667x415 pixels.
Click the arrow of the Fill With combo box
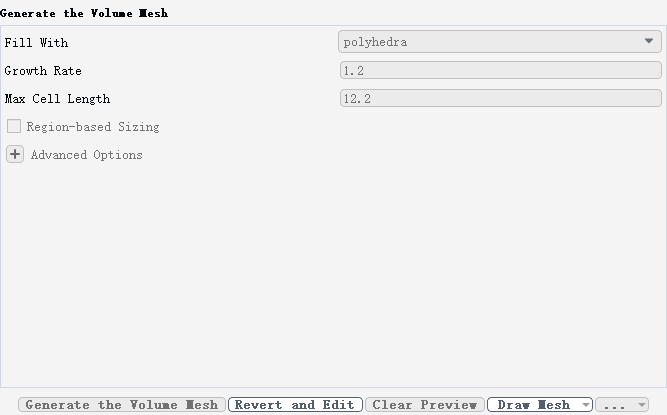(648, 41)
